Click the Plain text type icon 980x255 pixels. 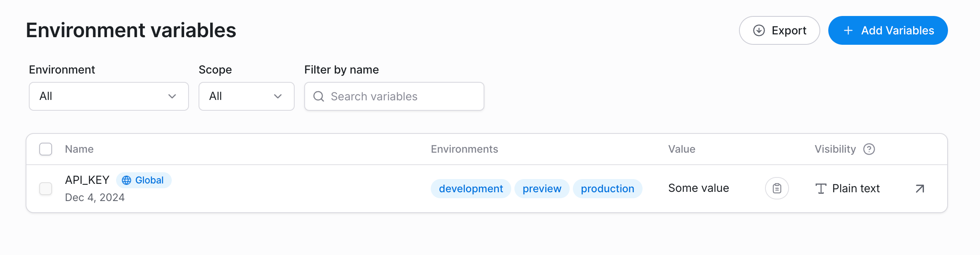coord(821,188)
